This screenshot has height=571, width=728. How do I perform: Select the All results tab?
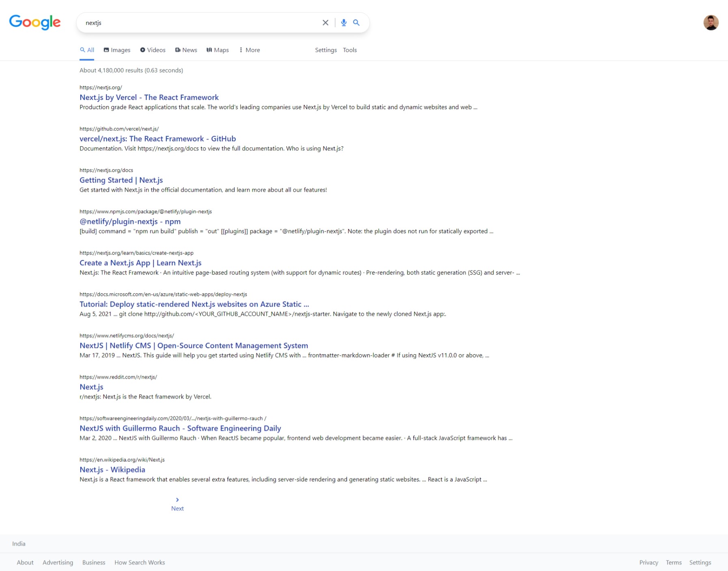[x=87, y=50]
